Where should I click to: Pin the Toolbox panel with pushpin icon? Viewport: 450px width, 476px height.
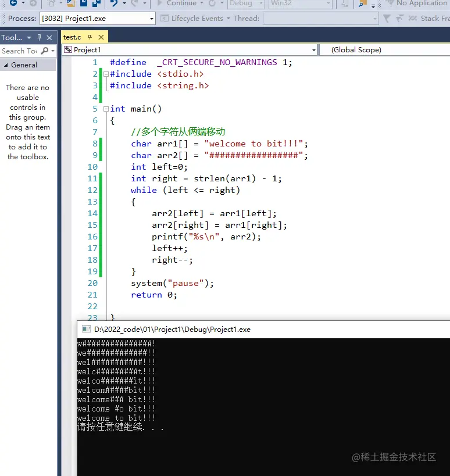pos(39,37)
